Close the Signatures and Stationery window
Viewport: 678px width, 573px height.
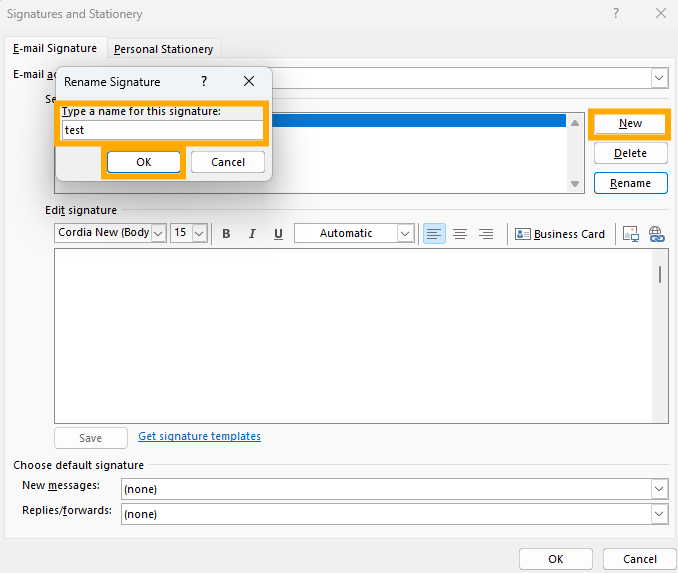661,13
